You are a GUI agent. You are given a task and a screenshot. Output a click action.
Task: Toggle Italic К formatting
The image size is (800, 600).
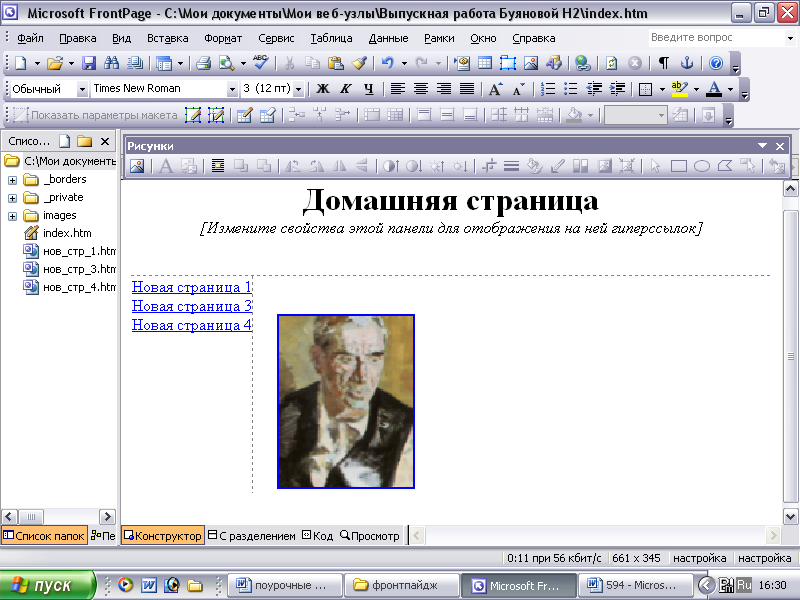pos(345,89)
